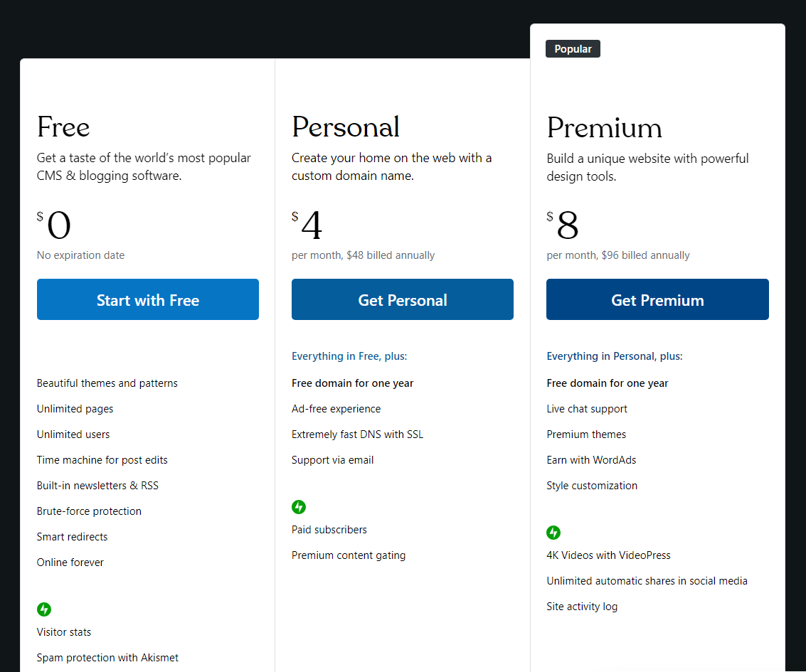Click Personal description about custom domain name
The height and width of the screenshot is (672, 806).
click(392, 166)
